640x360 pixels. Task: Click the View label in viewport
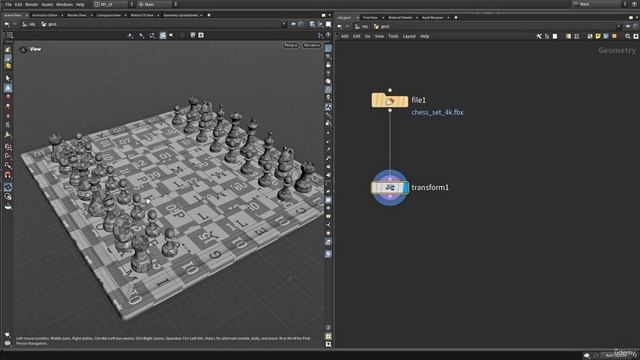coord(36,49)
